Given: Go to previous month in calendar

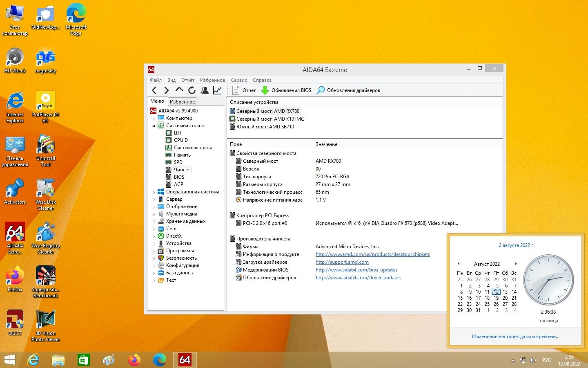Looking at the screenshot, I should 459,264.
